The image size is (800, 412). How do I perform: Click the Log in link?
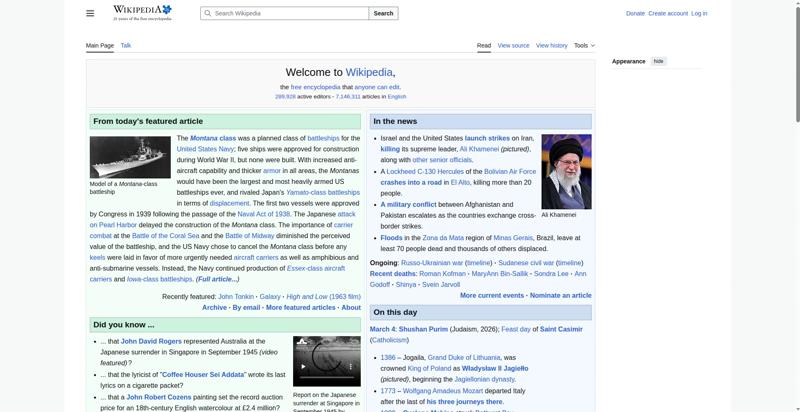pyautogui.click(x=699, y=13)
